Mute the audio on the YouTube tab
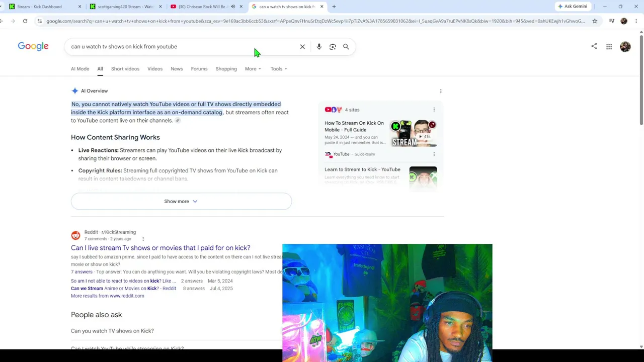 pyautogui.click(x=233, y=7)
